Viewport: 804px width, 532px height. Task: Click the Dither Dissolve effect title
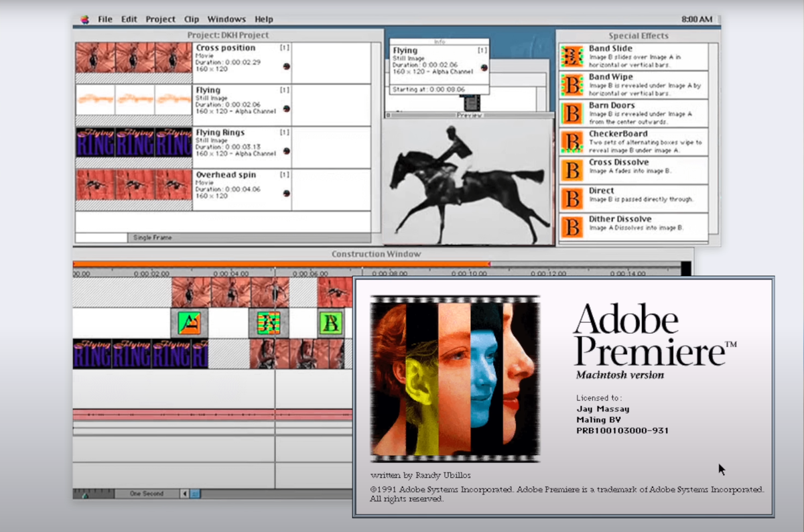coord(620,219)
